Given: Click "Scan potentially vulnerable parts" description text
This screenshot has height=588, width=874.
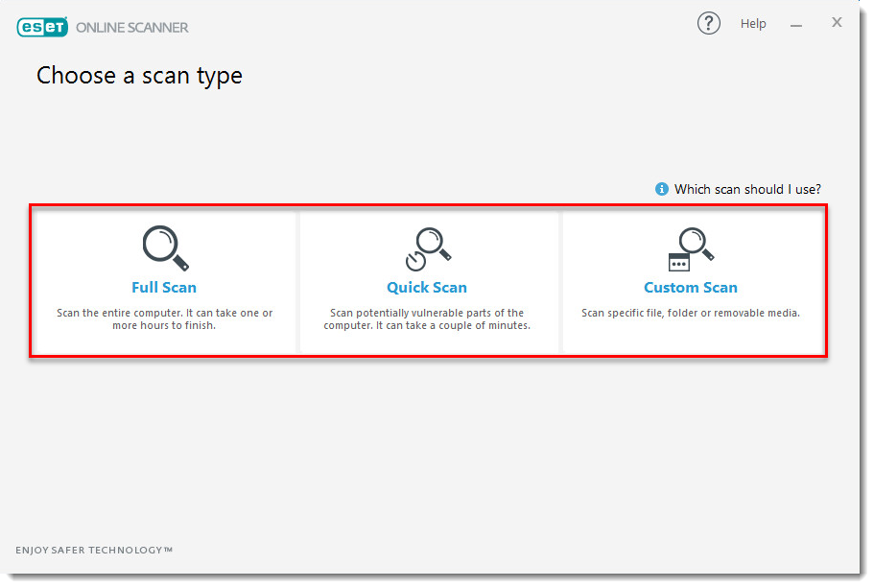Looking at the screenshot, I should (427, 318).
